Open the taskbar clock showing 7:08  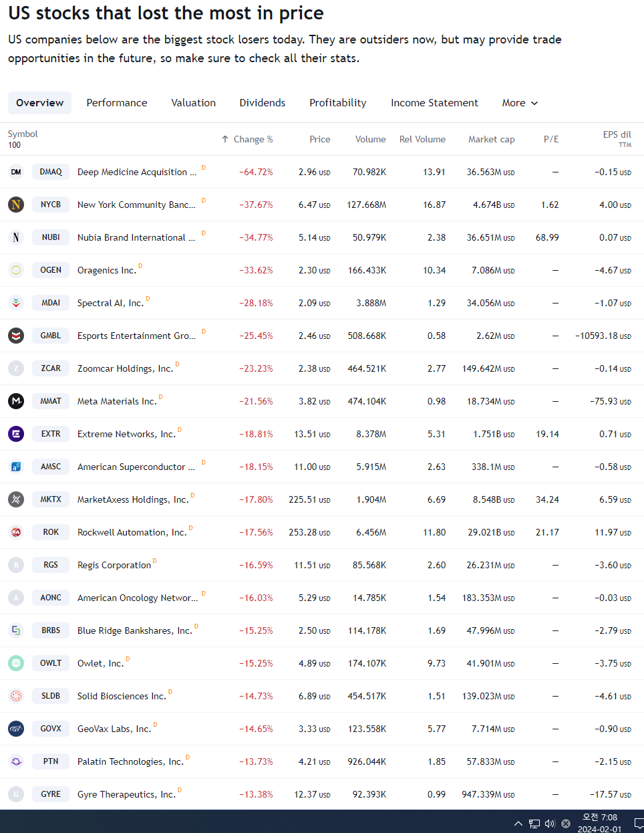[600, 823]
